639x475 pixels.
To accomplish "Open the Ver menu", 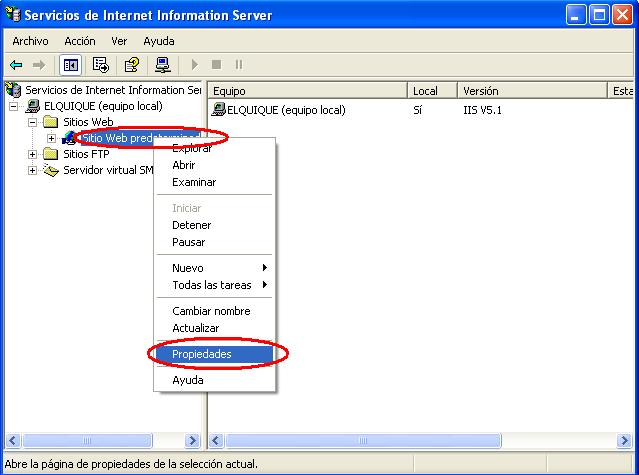I will click(x=119, y=41).
